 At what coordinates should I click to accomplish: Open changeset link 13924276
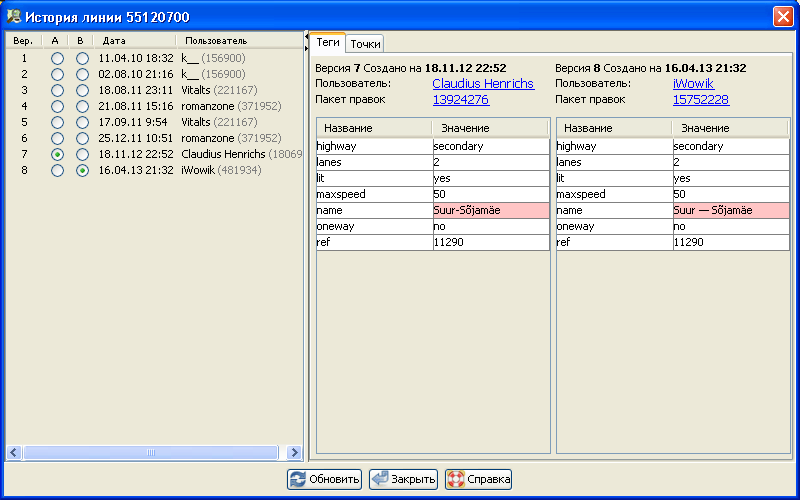(x=460, y=100)
